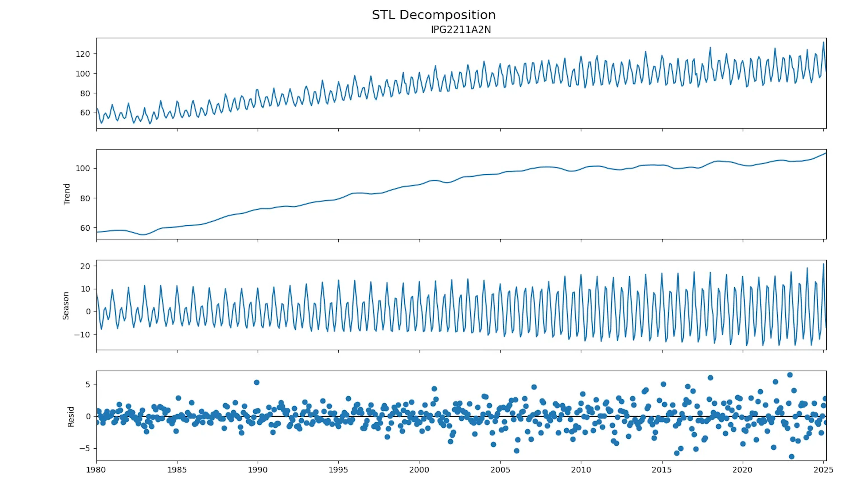This screenshot has height=501, width=868.
Task: Select the highest residual outlier point
Action: click(x=790, y=375)
